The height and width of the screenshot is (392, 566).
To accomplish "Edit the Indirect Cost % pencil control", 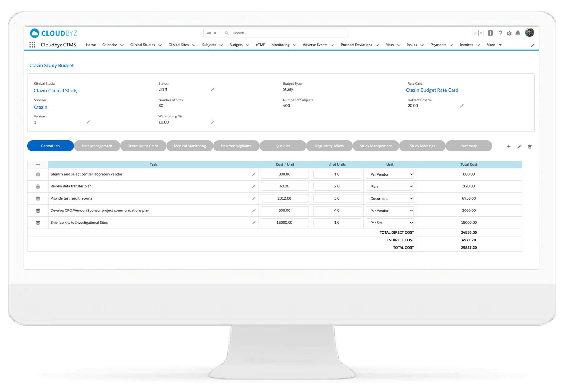I will [462, 106].
